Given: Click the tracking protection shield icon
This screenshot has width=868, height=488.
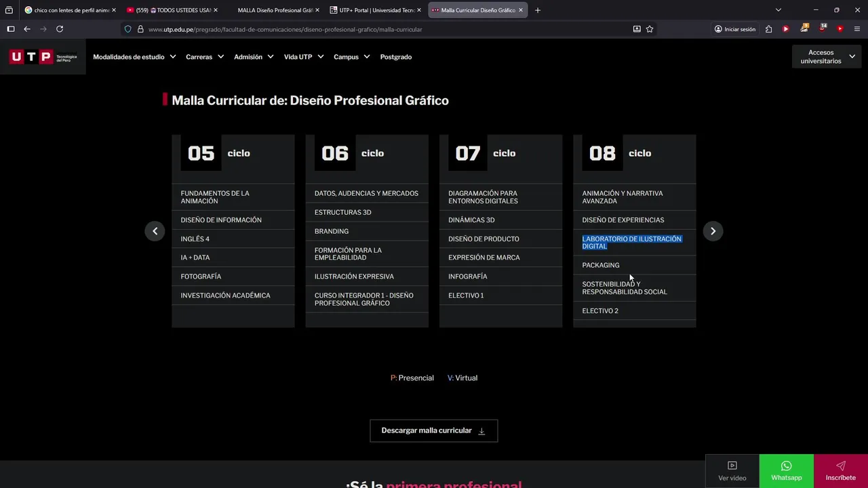Looking at the screenshot, I should pyautogui.click(x=127, y=29).
